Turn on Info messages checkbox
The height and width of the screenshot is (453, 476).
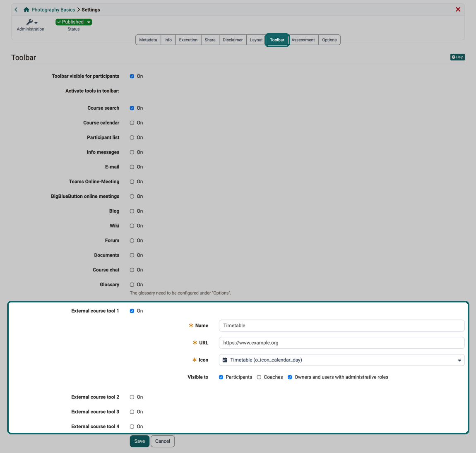tap(132, 152)
